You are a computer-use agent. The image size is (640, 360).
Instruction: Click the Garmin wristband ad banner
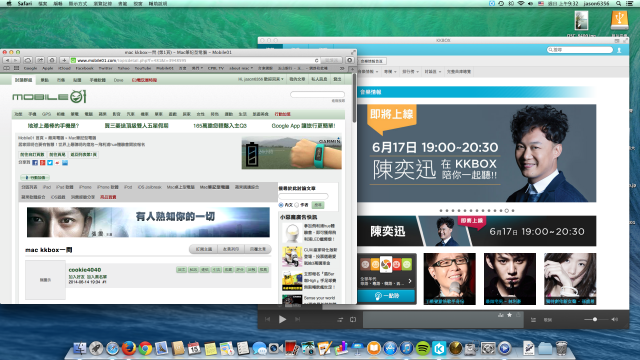coord(291,153)
